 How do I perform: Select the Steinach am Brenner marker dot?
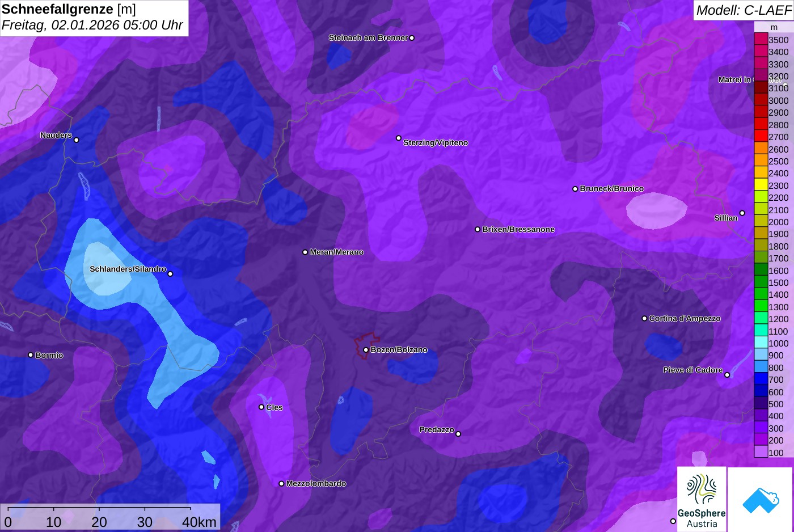point(412,38)
